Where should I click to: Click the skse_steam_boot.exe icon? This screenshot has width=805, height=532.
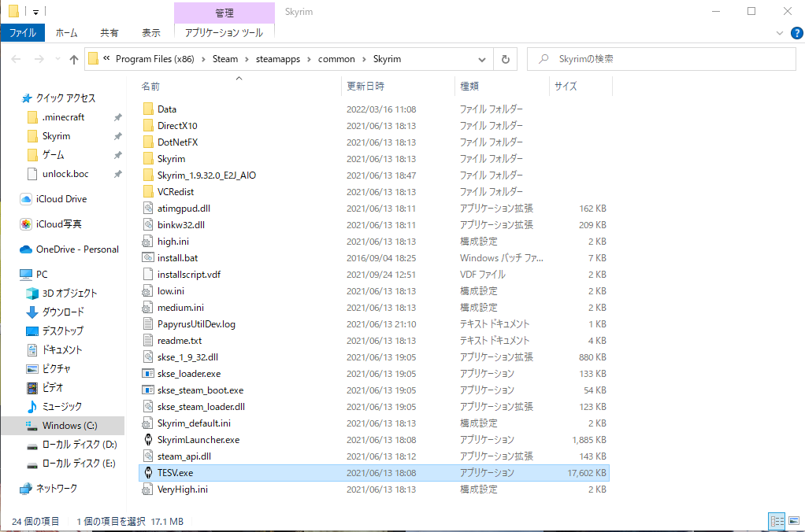pyautogui.click(x=148, y=390)
